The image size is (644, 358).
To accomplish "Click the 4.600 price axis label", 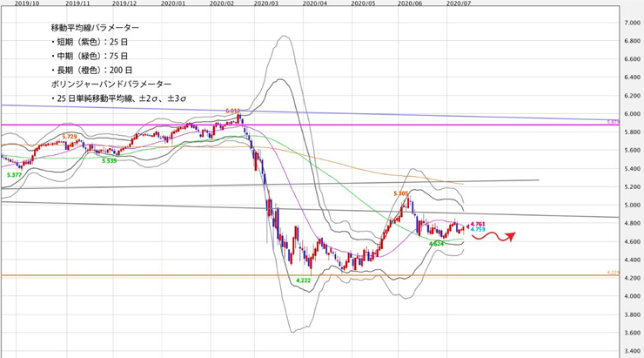I will (x=633, y=241).
